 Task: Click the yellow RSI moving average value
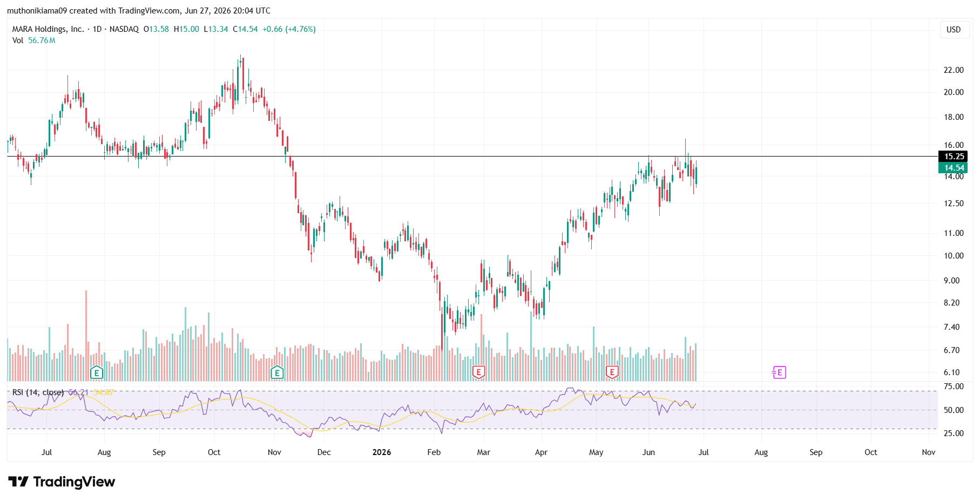(x=104, y=392)
